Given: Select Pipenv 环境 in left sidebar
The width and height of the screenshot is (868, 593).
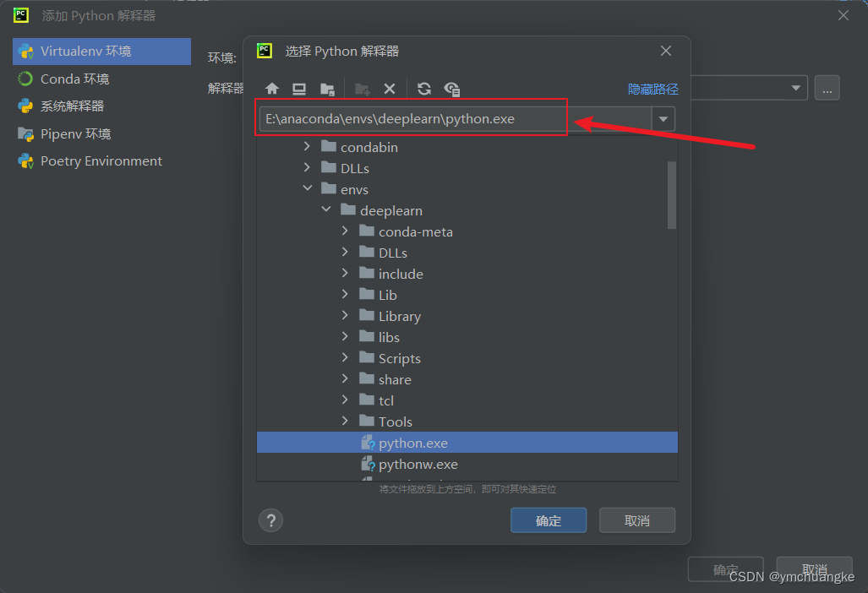Looking at the screenshot, I should 75,133.
